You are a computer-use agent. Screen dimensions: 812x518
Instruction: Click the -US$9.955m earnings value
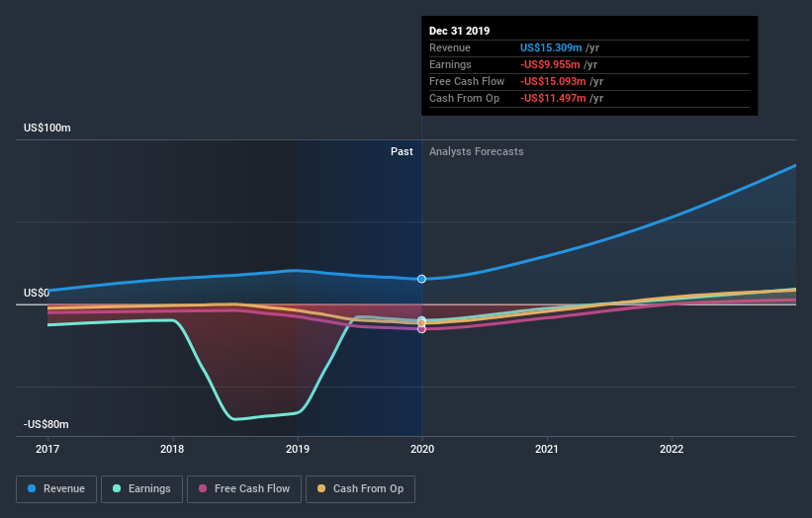[x=550, y=64]
